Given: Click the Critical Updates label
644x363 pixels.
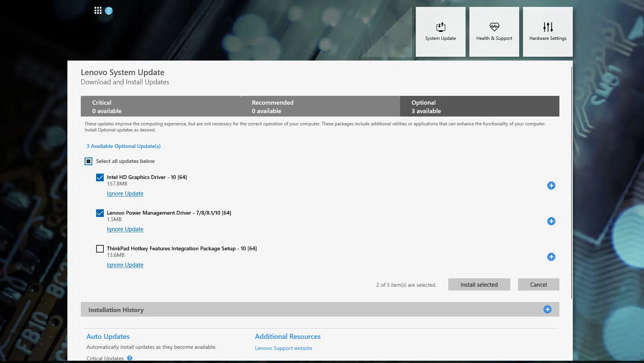Looking at the screenshot, I should coord(105,358).
